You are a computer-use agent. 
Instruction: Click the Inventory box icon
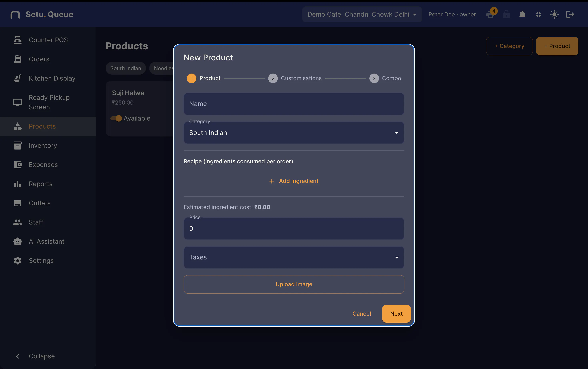(x=18, y=146)
